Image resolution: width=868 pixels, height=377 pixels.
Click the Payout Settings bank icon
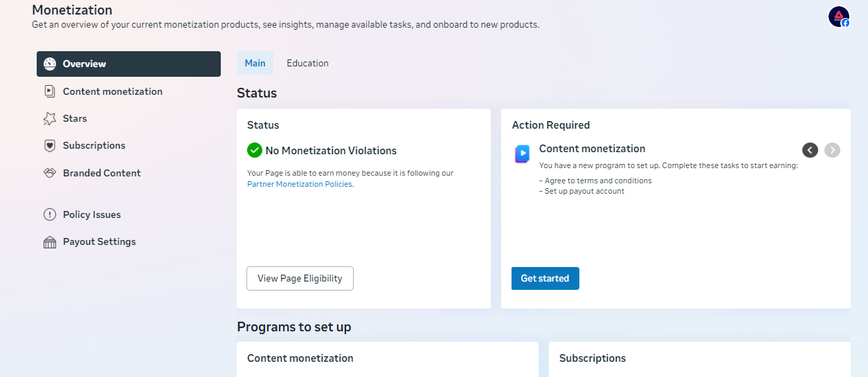(50, 242)
